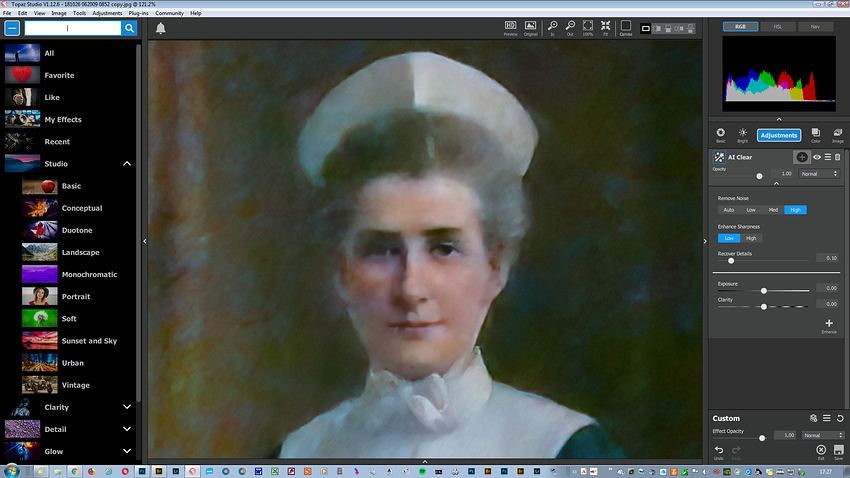The image size is (850, 478).
Task: Collapse the histogram panel chevron
Action: coord(779,119)
